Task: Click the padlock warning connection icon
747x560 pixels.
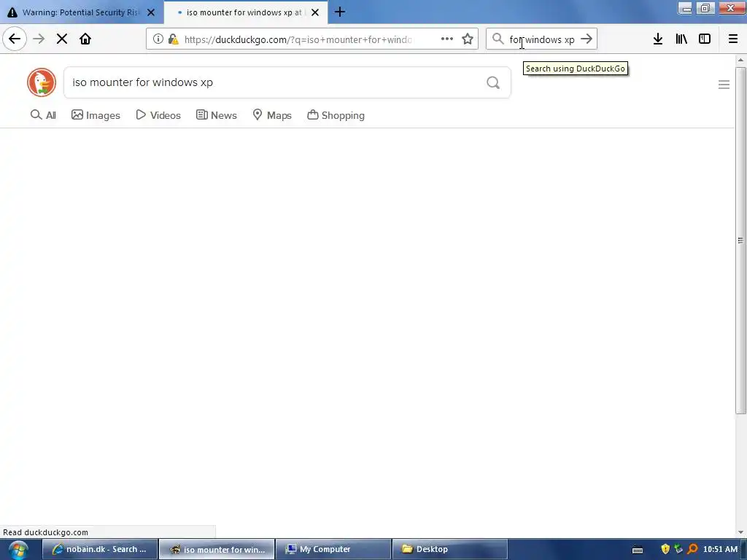Action: [173, 39]
